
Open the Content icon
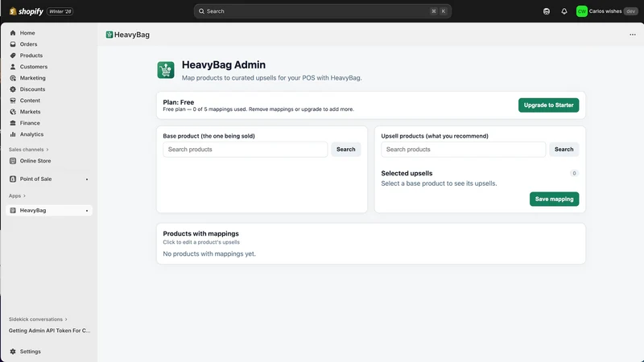[13, 101]
